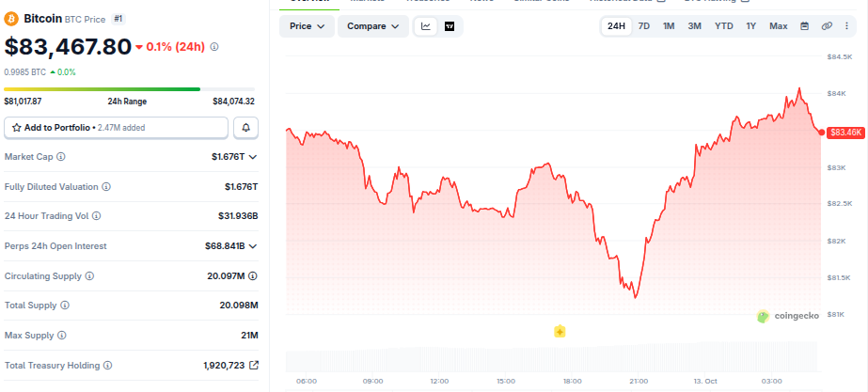Select the 1Y time range
The image size is (868, 392).
pyautogui.click(x=750, y=26)
